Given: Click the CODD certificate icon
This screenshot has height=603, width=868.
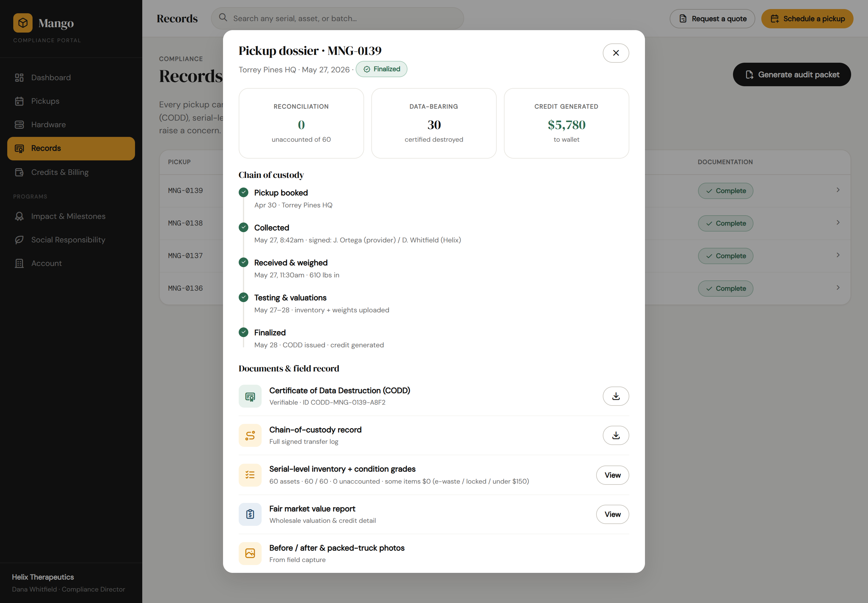Looking at the screenshot, I should click(x=250, y=396).
